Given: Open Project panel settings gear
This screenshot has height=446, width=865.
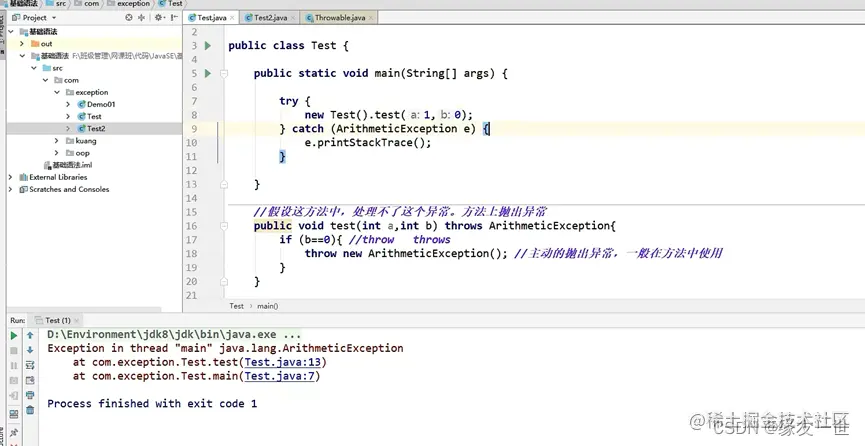Looking at the screenshot, I should 159,18.
